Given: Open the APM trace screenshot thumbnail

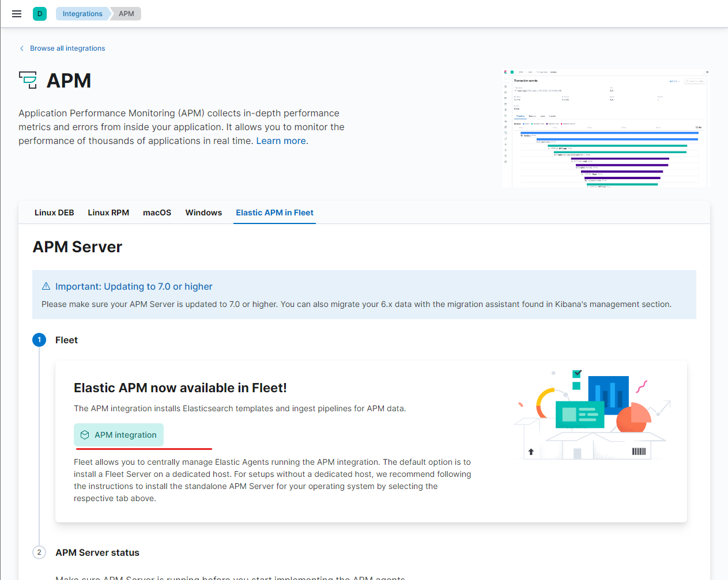Looking at the screenshot, I should tap(605, 128).
